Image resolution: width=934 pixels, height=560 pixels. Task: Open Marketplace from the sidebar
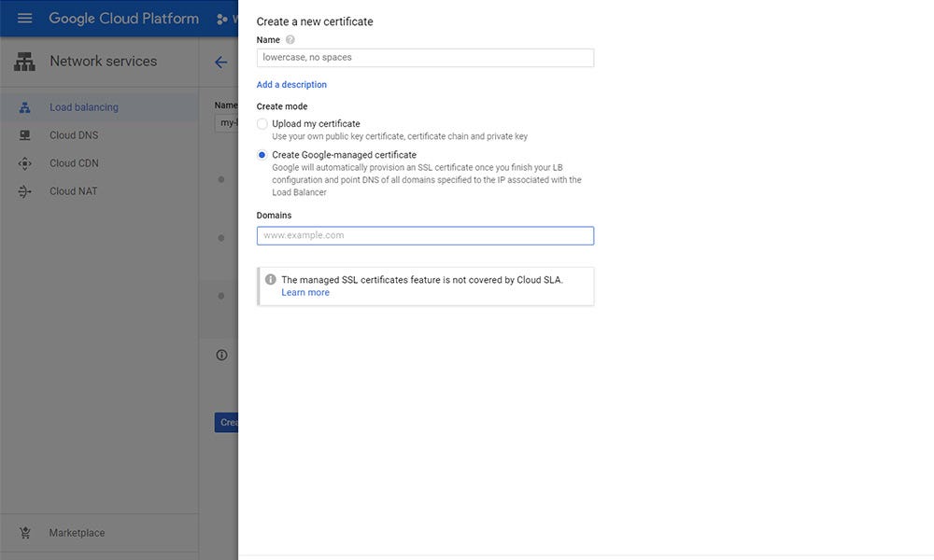(x=99, y=533)
